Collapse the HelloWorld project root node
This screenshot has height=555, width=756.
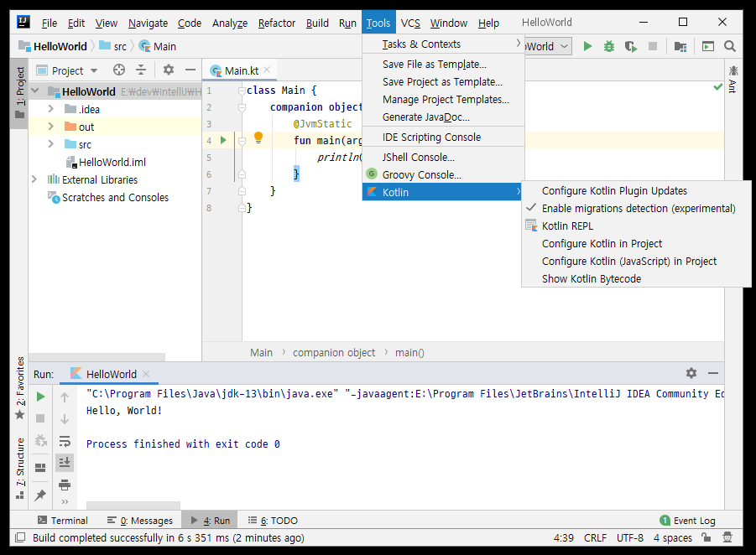pos(35,91)
